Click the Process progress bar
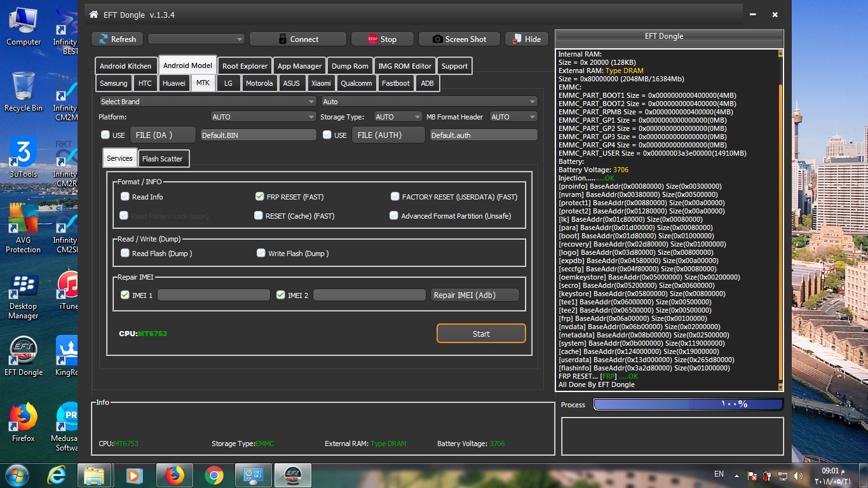This screenshot has height=488, width=868. pyautogui.click(x=688, y=404)
